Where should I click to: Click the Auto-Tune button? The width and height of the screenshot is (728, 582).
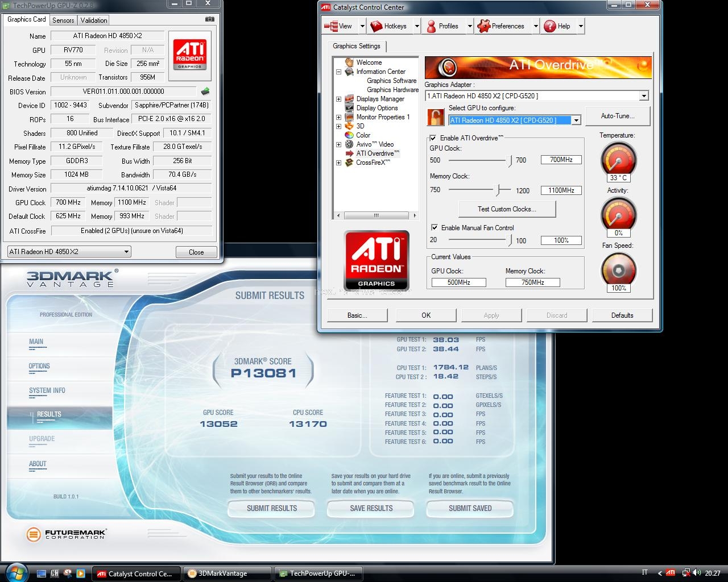(x=618, y=116)
